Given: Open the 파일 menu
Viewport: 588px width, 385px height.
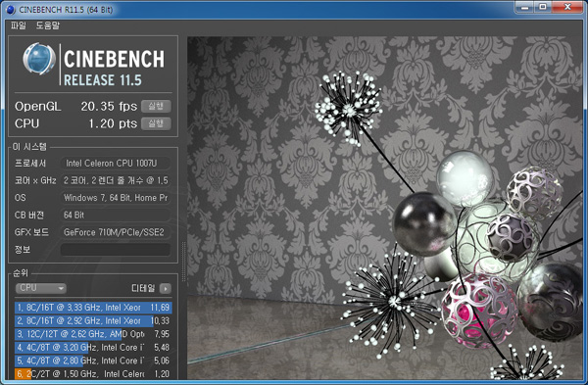Looking at the screenshot, I should click(x=18, y=25).
